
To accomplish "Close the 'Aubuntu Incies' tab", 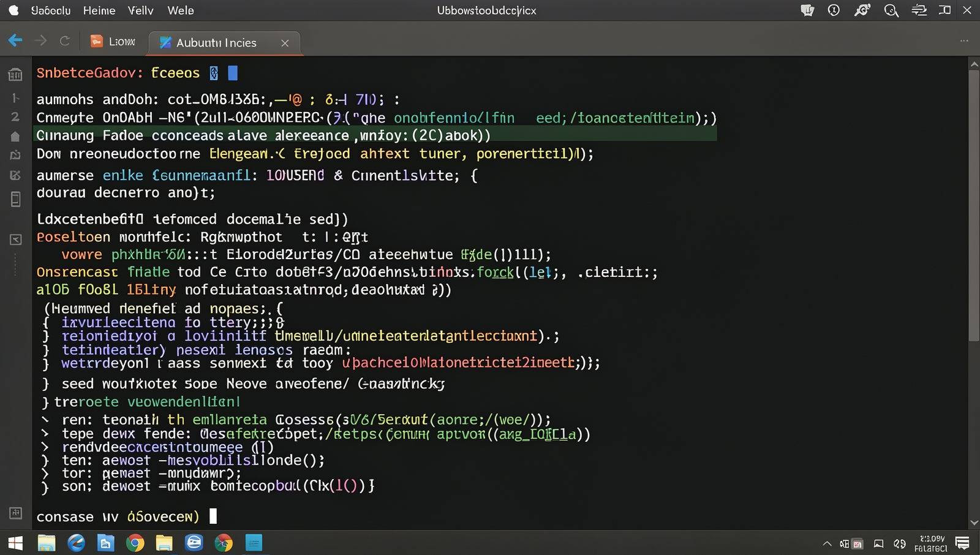I will 285,43.
